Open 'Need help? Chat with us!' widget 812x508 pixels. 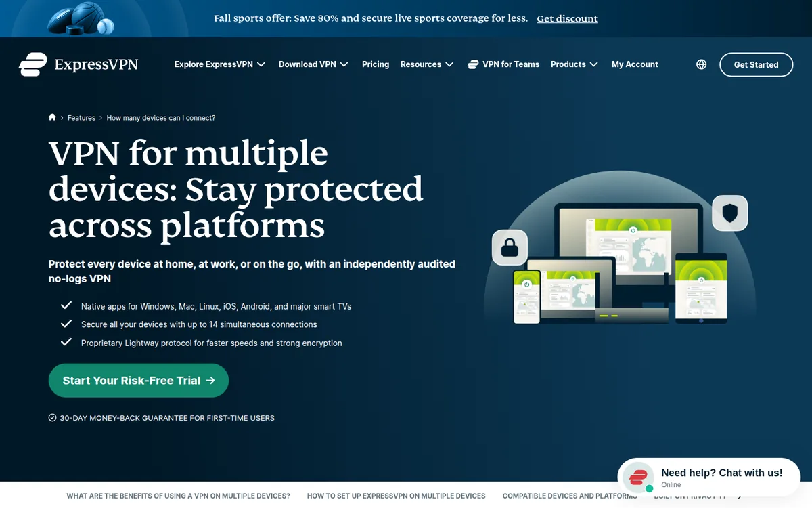(708, 478)
